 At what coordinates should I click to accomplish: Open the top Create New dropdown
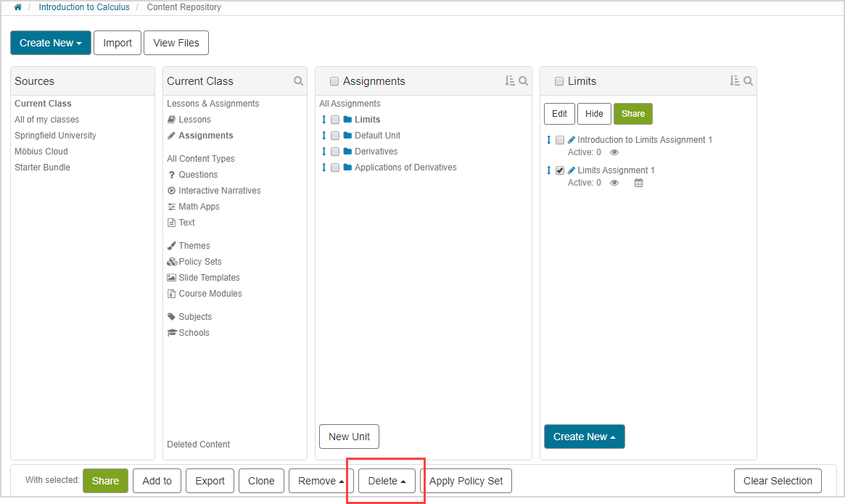[x=51, y=43]
